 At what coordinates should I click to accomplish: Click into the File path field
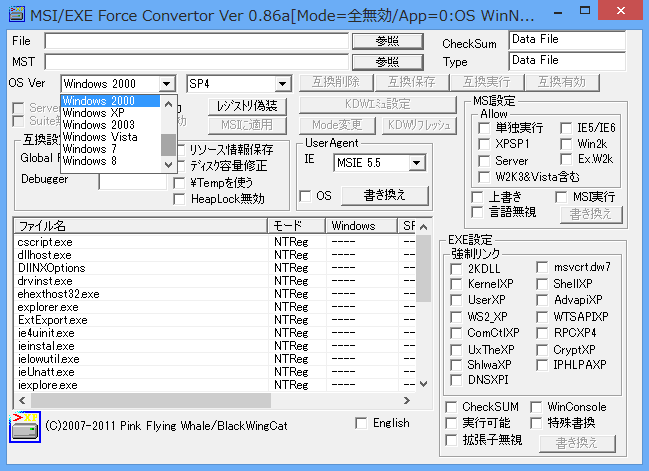coord(197,41)
